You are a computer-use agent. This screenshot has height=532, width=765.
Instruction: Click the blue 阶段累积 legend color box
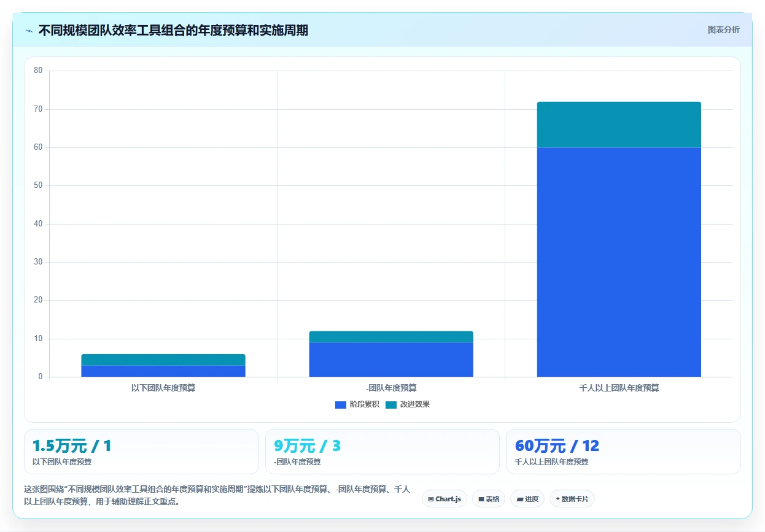(x=341, y=404)
